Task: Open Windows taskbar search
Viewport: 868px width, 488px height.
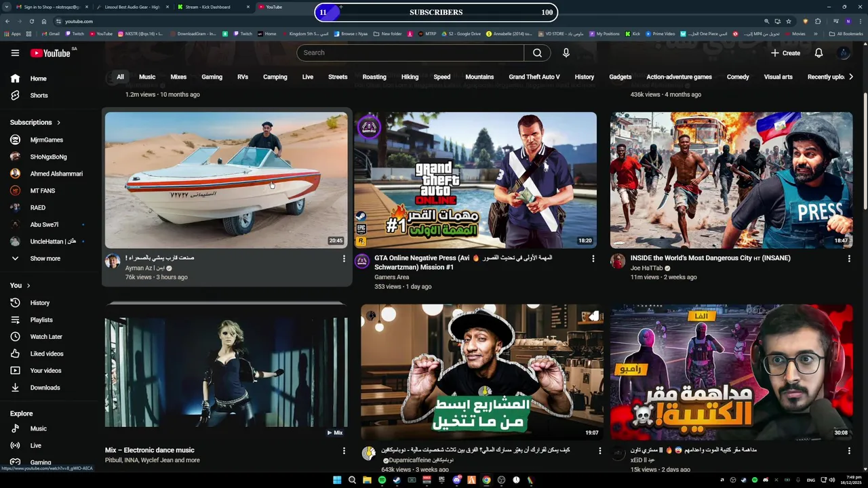Action: pos(352,481)
